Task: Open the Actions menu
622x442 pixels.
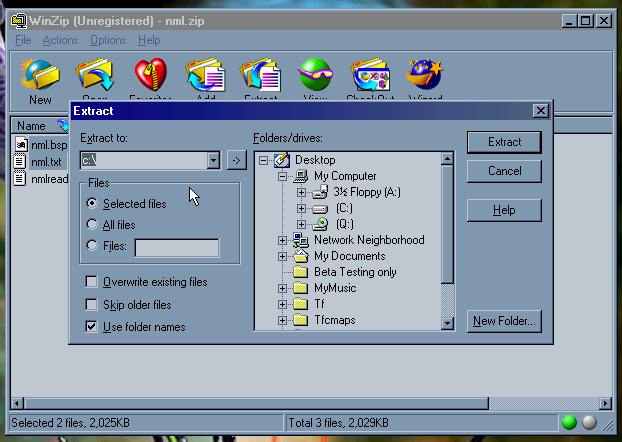Action: (x=60, y=40)
